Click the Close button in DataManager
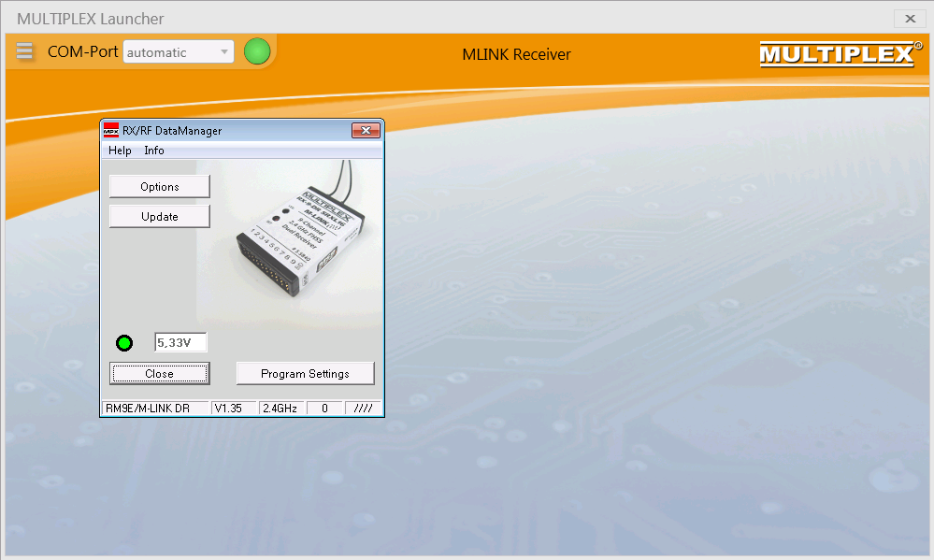The width and height of the screenshot is (934, 560). (159, 374)
